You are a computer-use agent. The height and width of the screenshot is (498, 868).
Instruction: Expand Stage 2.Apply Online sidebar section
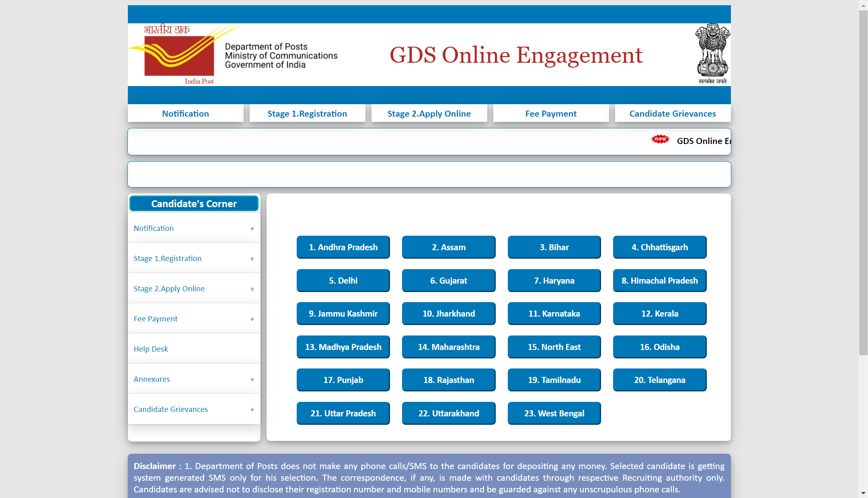(x=194, y=288)
